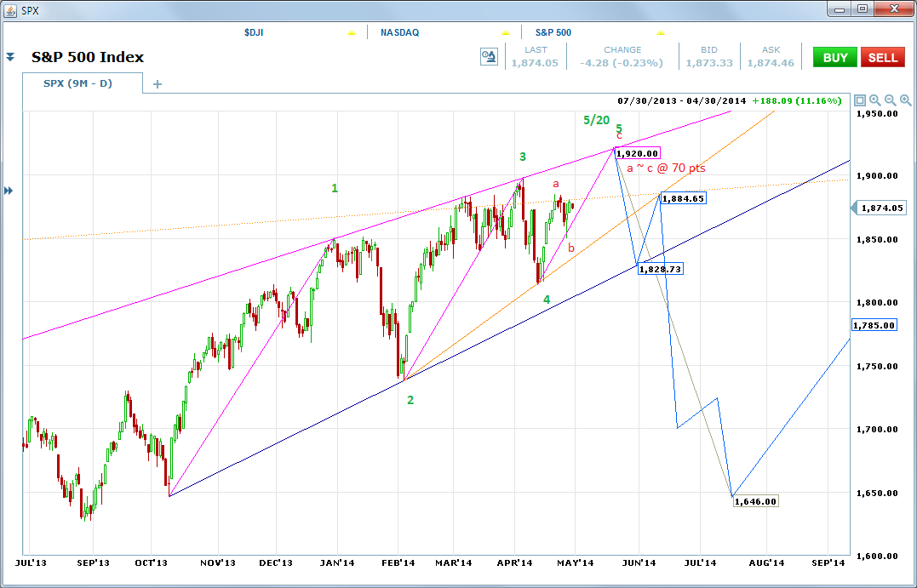Click the BID value 1,873.33
The image size is (917, 588).
coord(708,63)
